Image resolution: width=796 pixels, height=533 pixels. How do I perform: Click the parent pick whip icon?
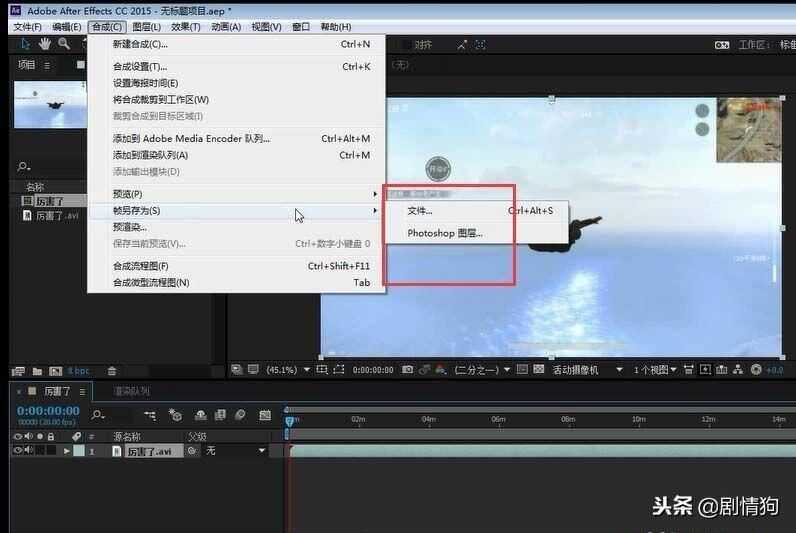pos(192,451)
